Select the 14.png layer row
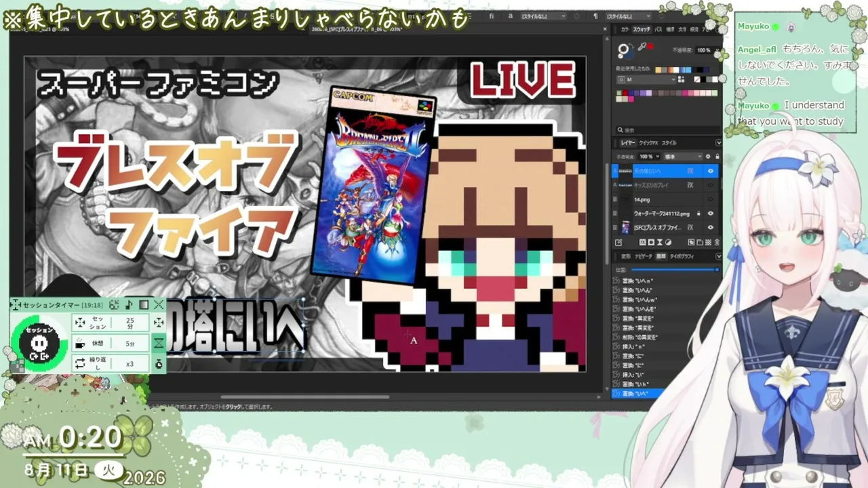The width and height of the screenshot is (868, 488). pos(666,199)
